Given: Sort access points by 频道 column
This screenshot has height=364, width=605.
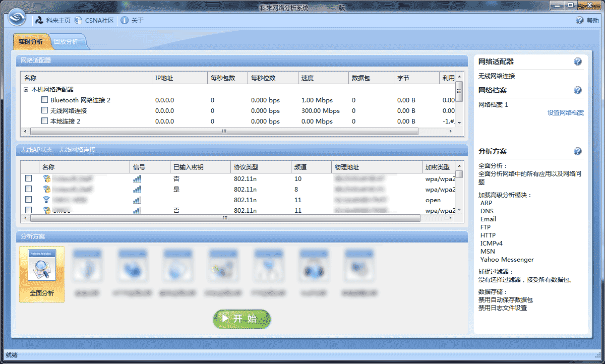Looking at the screenshot, I should (x=311, y=167).
